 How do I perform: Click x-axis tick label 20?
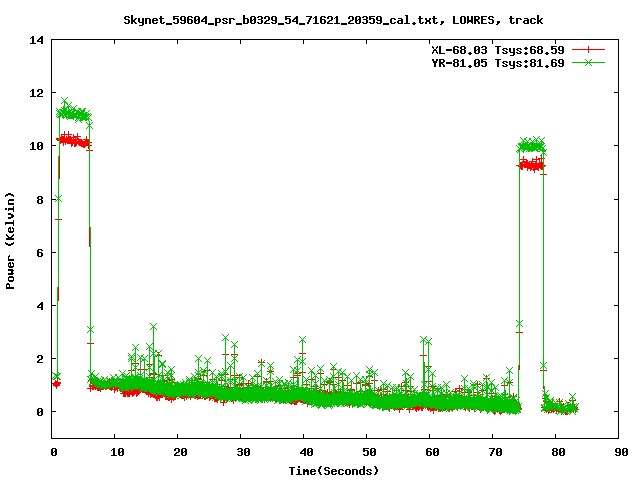click(x=180, y=452)
